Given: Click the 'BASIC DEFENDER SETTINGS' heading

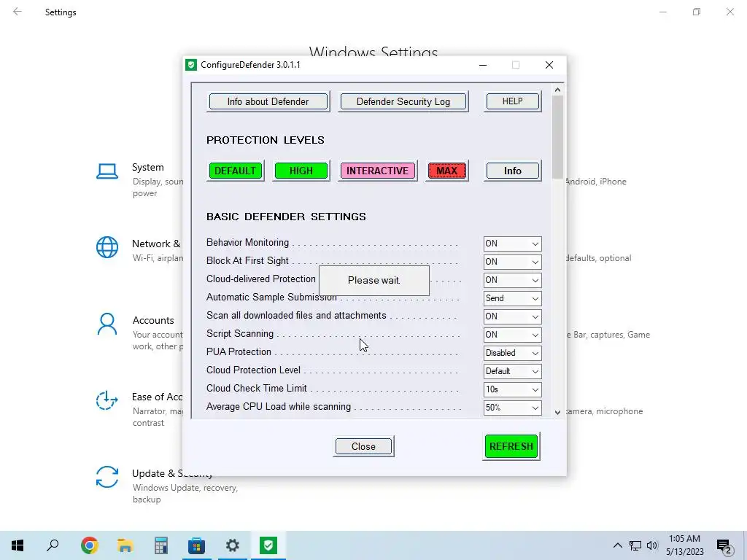Looking at the screenshot, I should tap(286, 217).
